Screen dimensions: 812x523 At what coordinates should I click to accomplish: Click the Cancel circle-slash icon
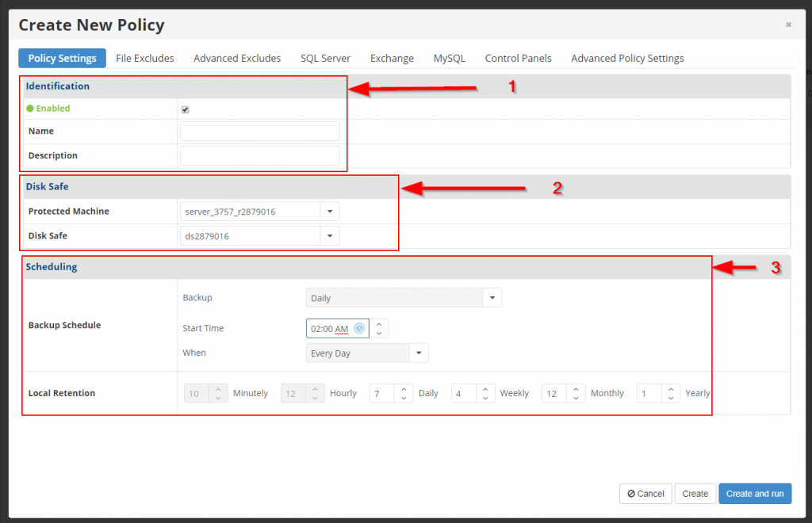630,493
